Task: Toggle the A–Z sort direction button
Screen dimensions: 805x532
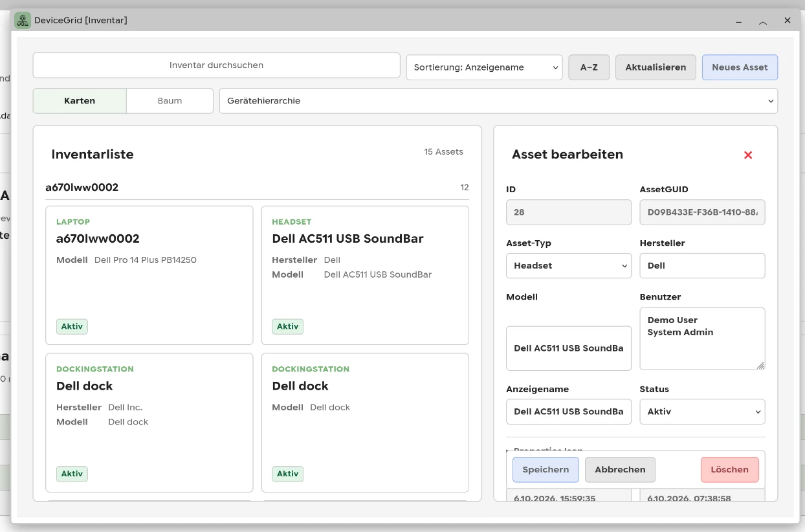Action: click(x=589, y=67)
